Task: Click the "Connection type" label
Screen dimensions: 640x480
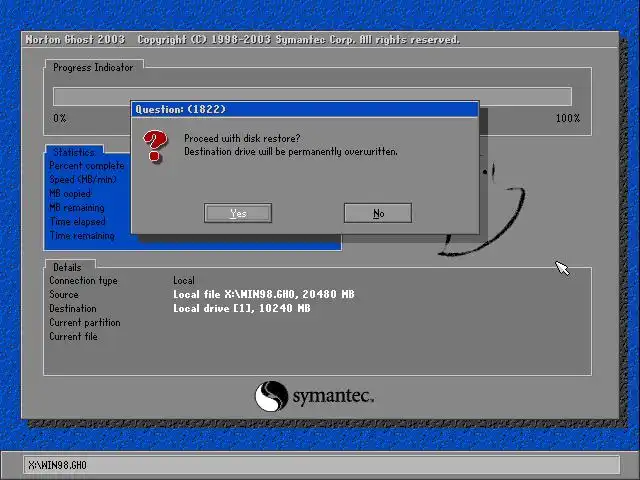Action: (x=83, y=280)
